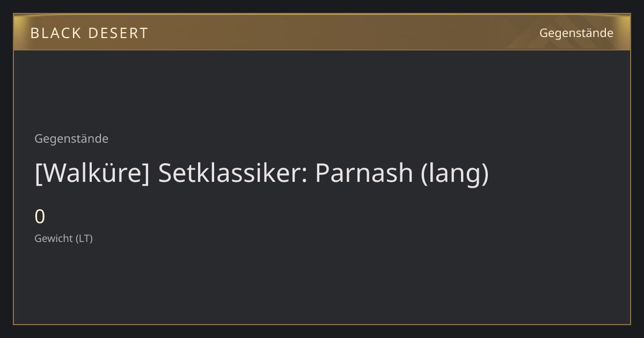
Task: Click empty card area right of the title
Action: (558, 173)
